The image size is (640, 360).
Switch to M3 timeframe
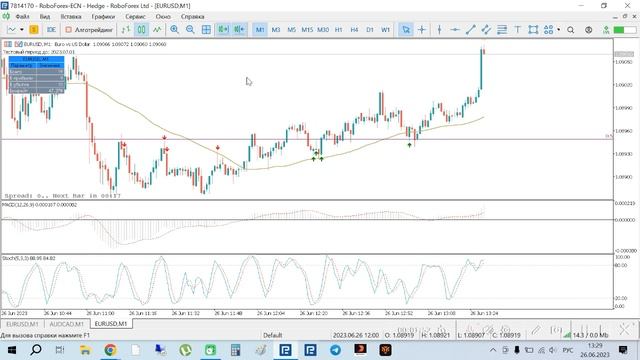click(x=276, y=30)
